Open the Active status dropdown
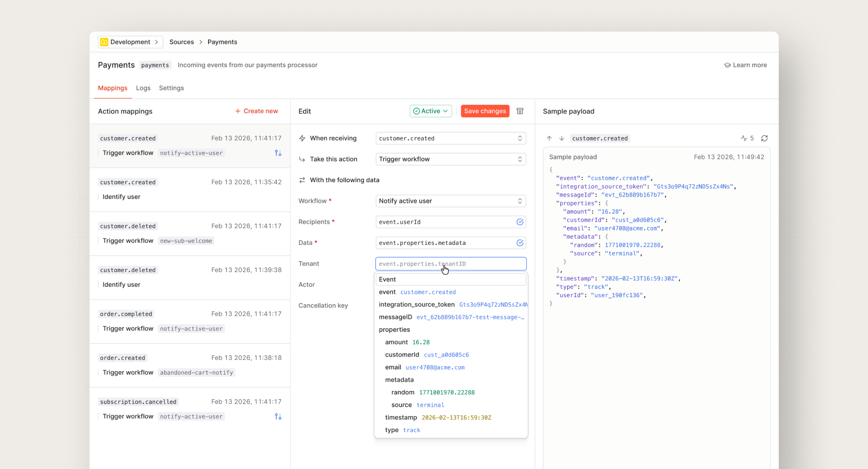 click(431, 111)
